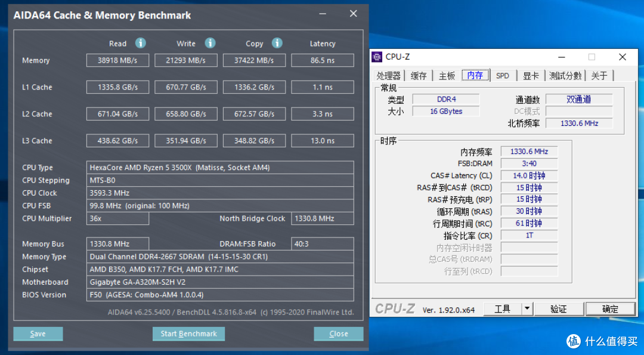Viewport: 644px width, 355px height.
Task: Click the 内存频率 value in CPU-Z
Action: click(530, 151)
